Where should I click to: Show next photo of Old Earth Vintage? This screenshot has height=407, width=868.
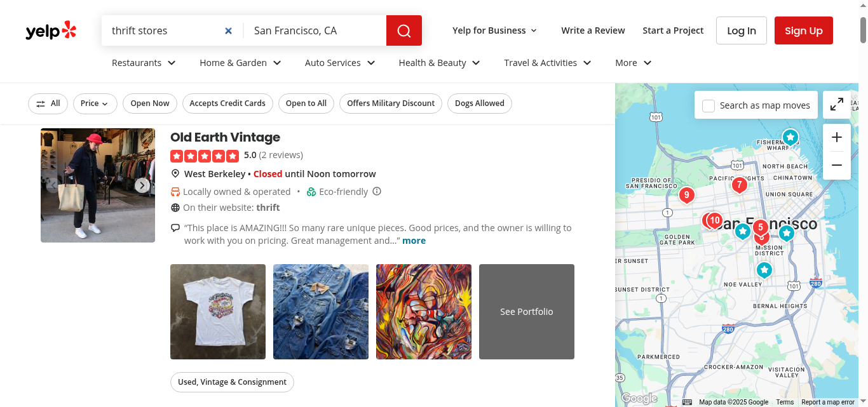(142, 185)
